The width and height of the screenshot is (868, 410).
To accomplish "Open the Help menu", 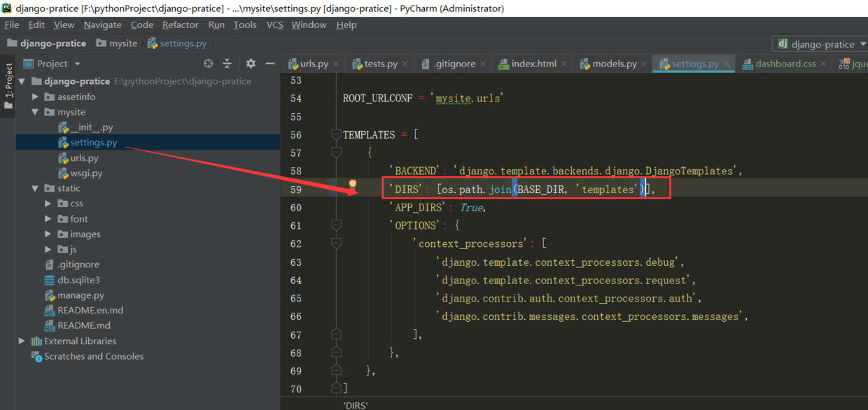I will [346, 24].
